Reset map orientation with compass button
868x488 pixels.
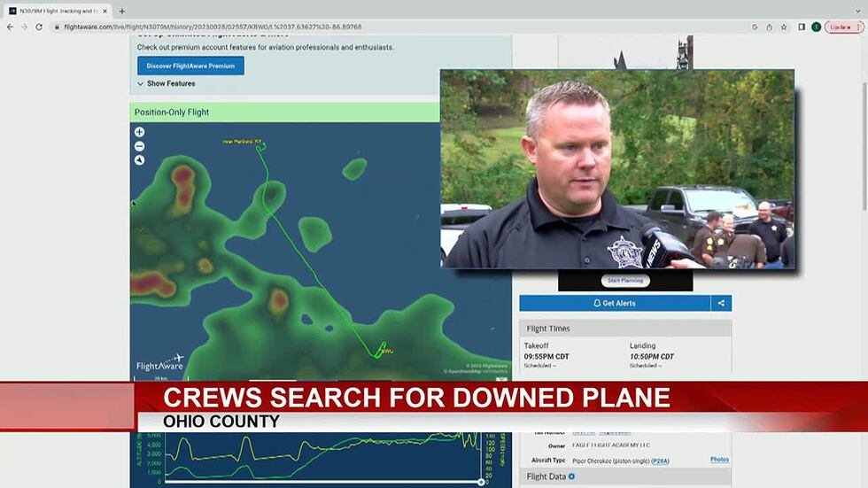139,160
